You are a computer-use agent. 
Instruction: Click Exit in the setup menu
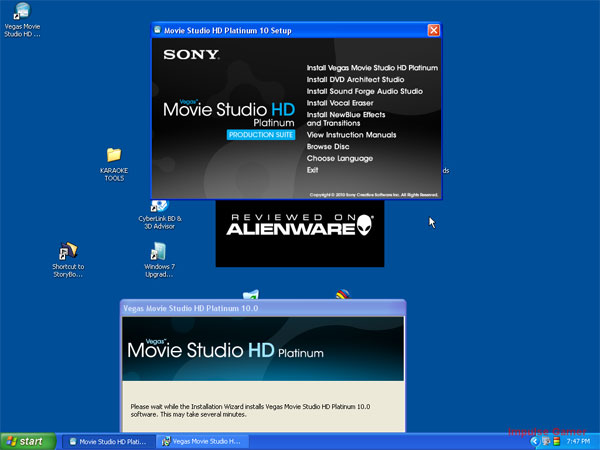(x=312, y=170)
